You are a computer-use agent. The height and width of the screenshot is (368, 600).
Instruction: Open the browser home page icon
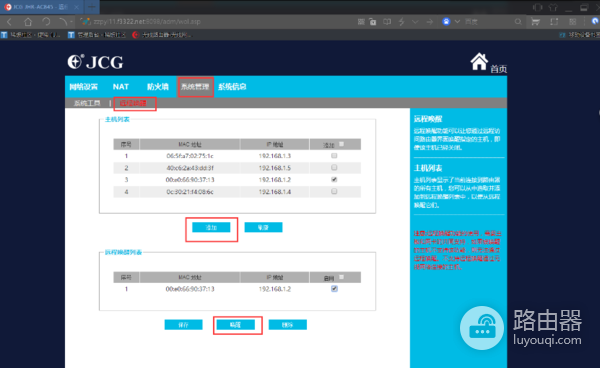(28, 22)
